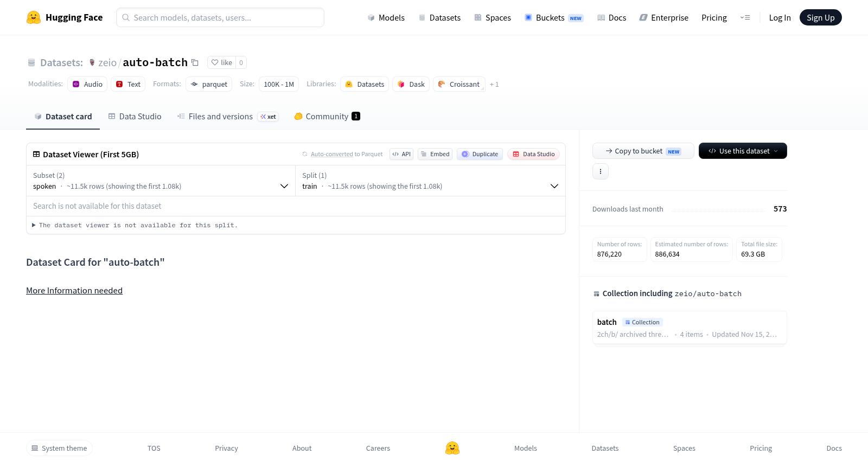The image size is (868, 467).
Task: Go to Models in the top navigation
Action: tap(386, 17)
